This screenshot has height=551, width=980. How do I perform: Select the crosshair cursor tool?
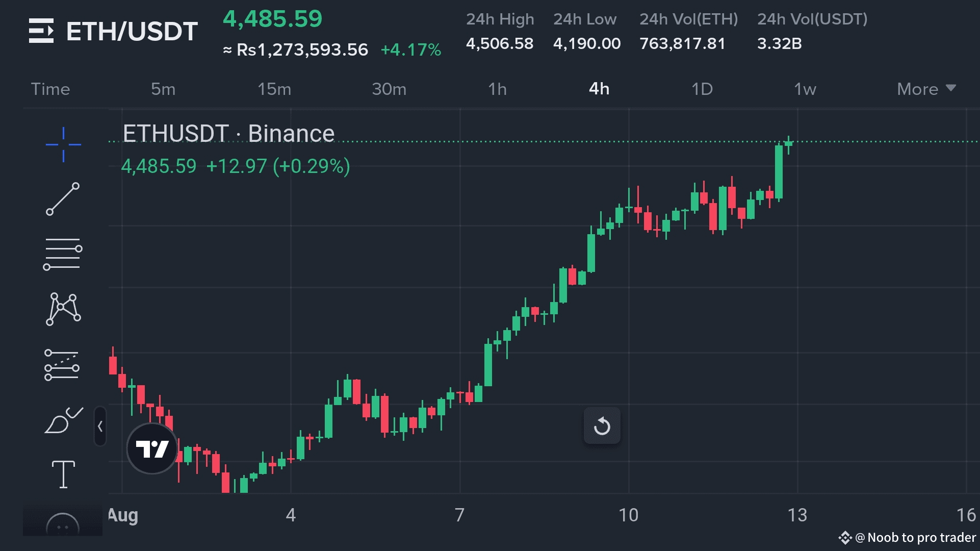pos(63,144)
